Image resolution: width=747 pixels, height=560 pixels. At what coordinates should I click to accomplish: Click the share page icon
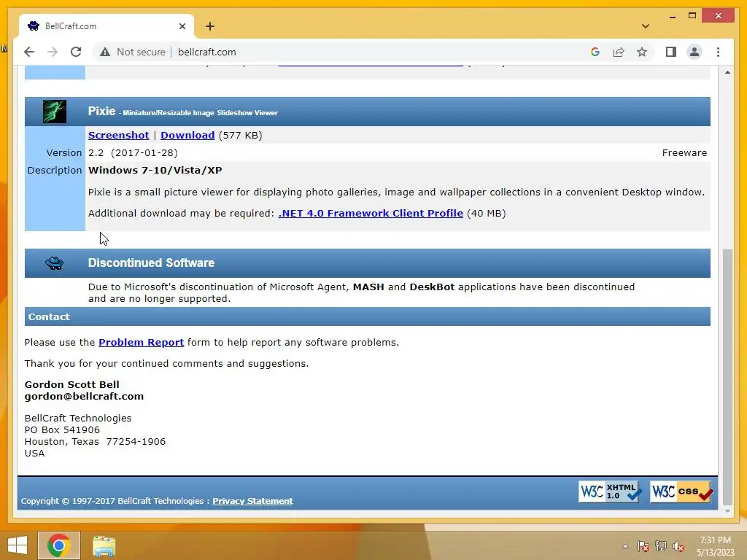coord(619,52)
